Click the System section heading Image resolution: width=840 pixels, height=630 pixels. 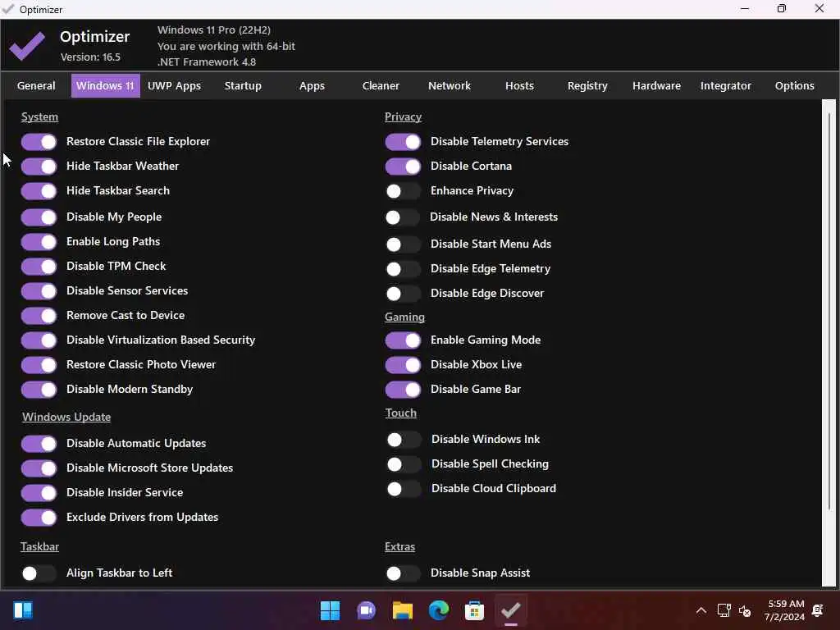[39, 116]
